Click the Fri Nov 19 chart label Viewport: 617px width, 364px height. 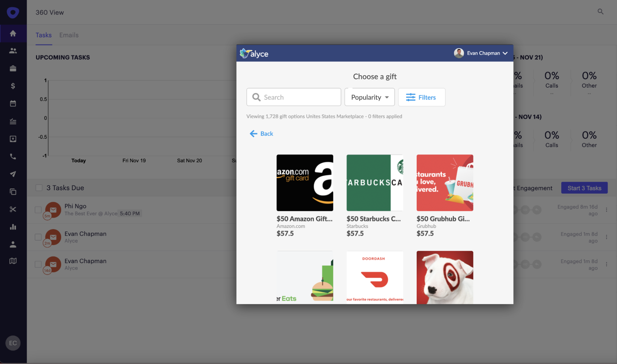(x=134, y=160)
